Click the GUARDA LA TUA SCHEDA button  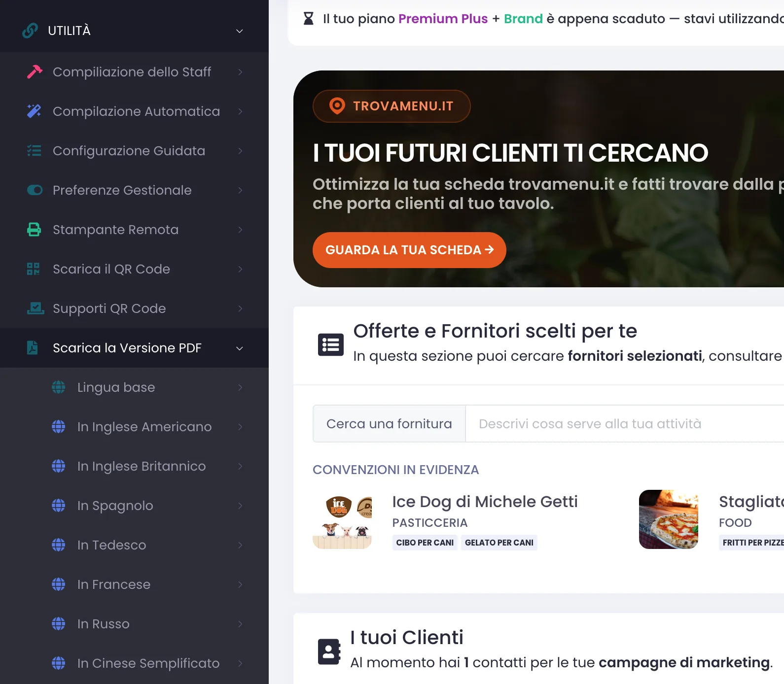coord(409,250)
